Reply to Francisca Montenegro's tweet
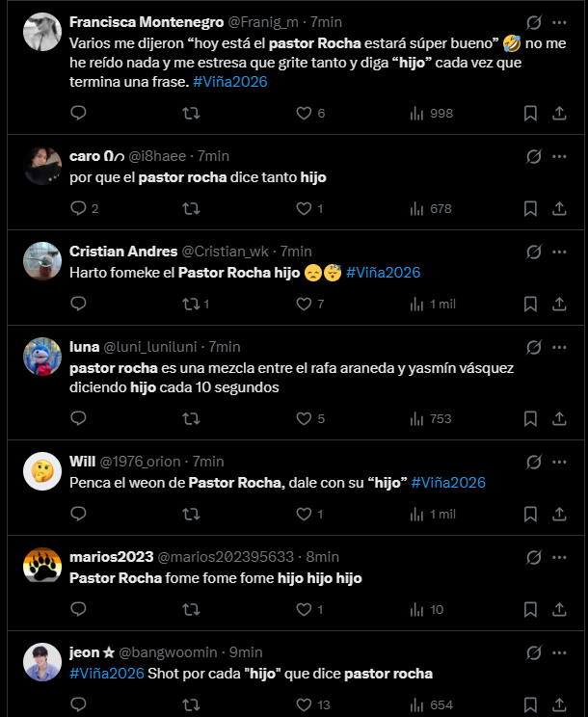Image resolution: width=588 pixels, height=717 pixels. [79, 114]
